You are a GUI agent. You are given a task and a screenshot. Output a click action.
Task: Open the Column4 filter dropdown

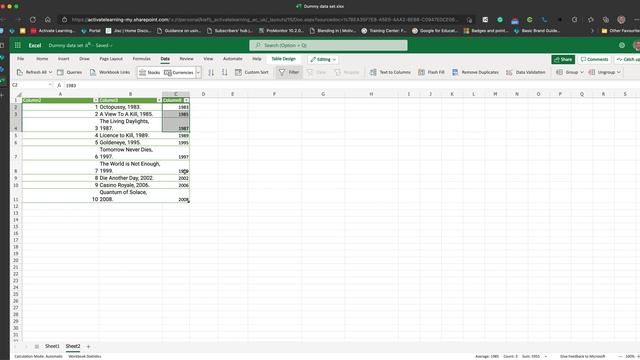pyautogui.click(x=187, y=100)
